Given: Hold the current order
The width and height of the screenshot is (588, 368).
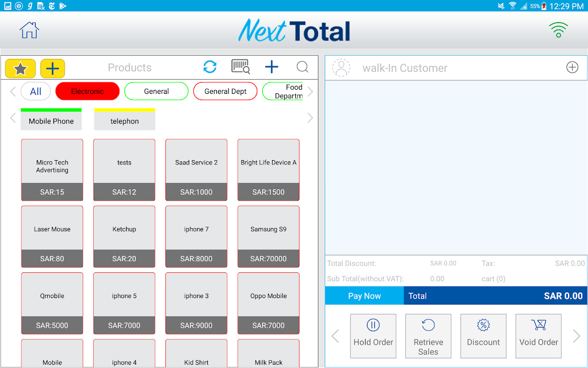Looking at the screenshot, I should point(373,336).
